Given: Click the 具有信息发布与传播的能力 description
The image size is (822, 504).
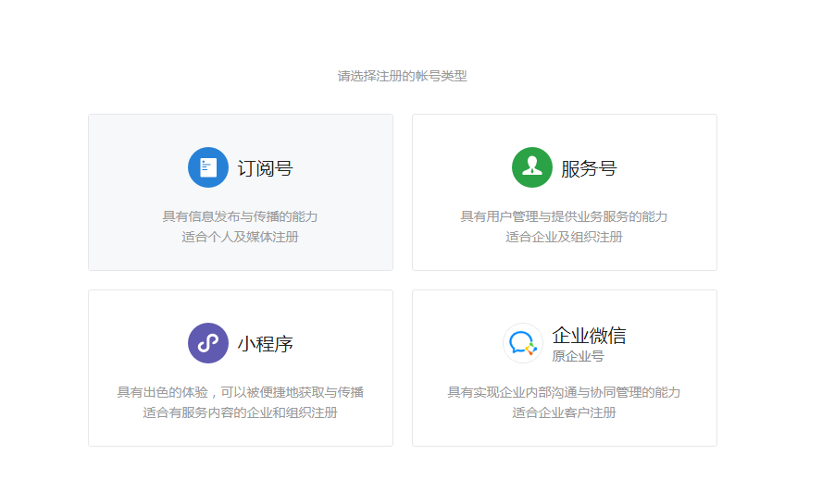Looking at the screenshot, I should 240,216.
